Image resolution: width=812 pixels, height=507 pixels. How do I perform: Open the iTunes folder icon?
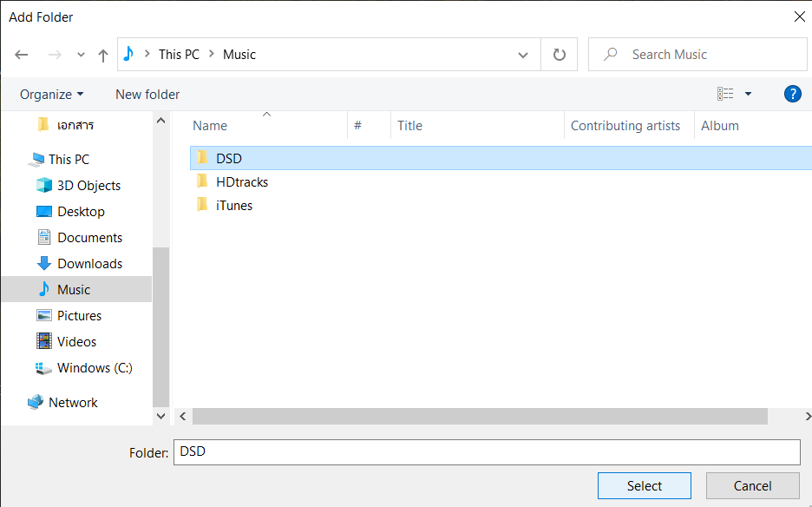pos(202,206)
